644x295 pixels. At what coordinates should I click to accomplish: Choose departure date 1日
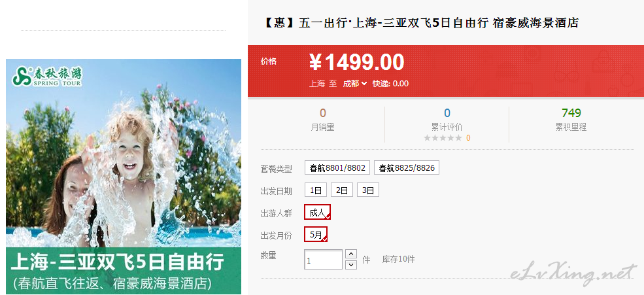coord(316,190)
